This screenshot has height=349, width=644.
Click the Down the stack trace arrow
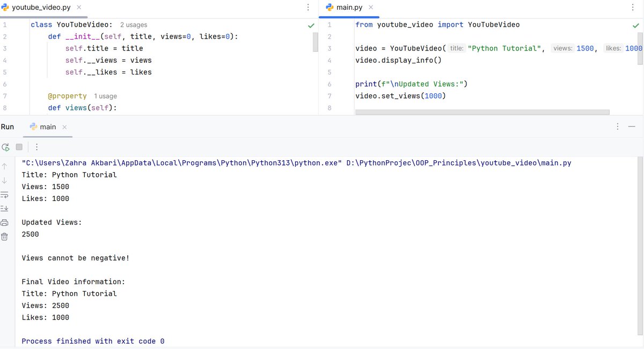tap(4, 180)
